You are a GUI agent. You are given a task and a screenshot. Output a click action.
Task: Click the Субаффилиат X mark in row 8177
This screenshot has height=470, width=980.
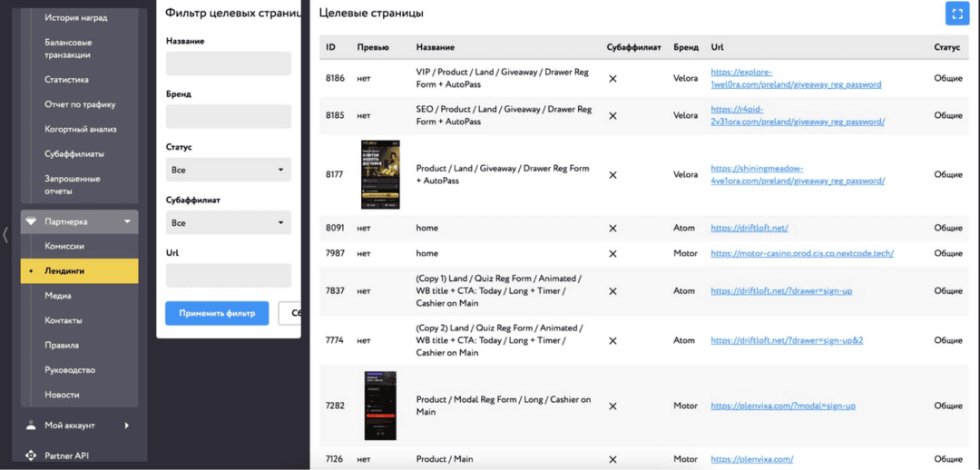(612, 174)
